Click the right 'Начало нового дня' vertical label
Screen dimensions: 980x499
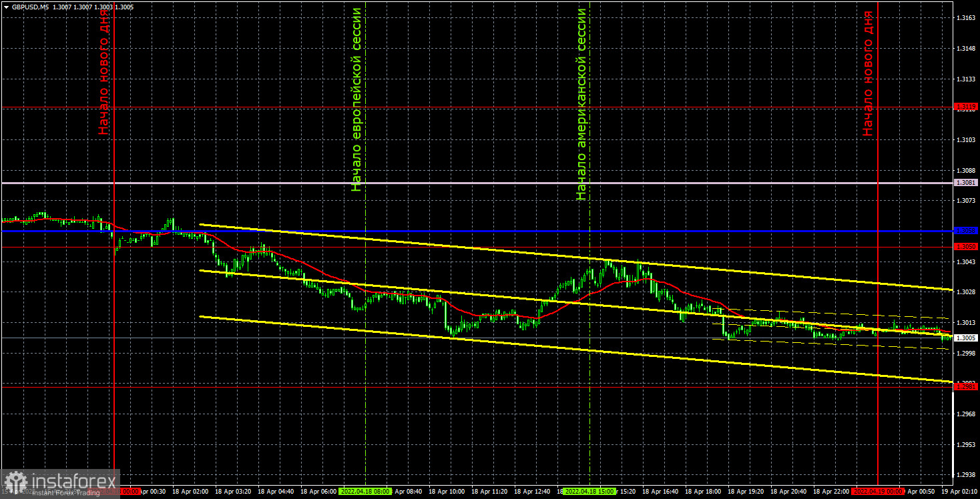coord(868,73)
